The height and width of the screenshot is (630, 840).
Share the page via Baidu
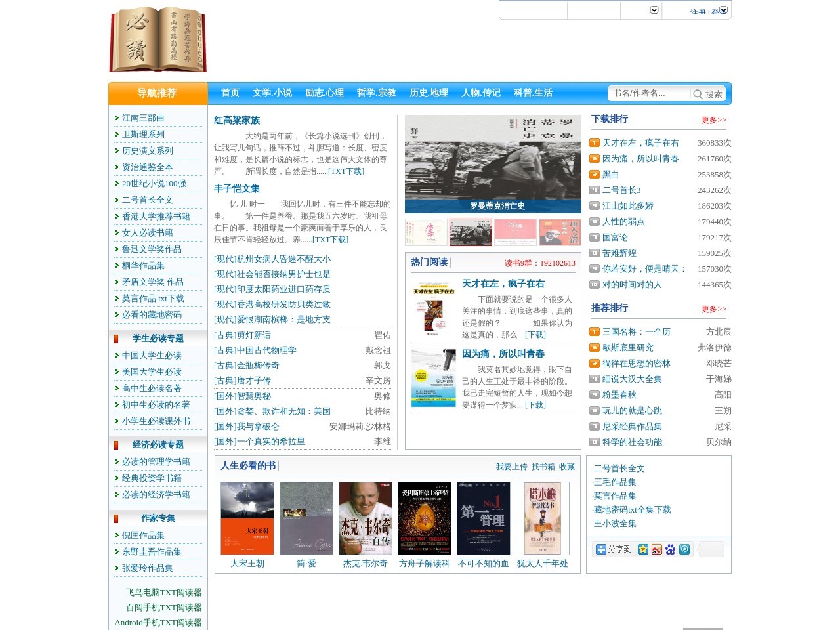pyautogui.click(x=670, y=549)
